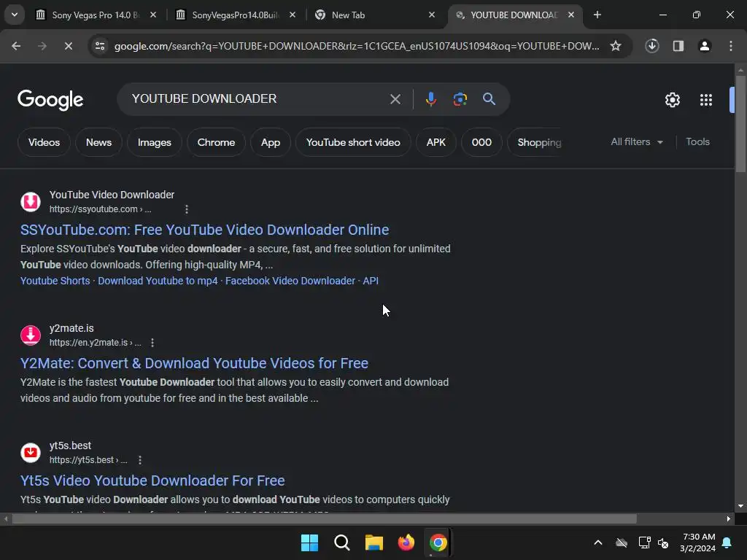747x560 pixels.
Task: Click the Google logo
Action: tap(50, 99)
